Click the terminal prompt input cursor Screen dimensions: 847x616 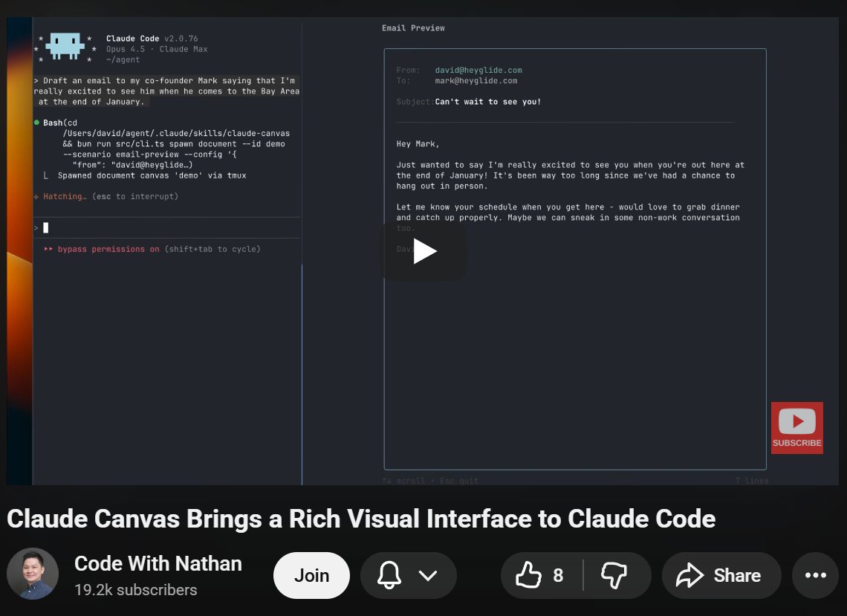click(x=46, y=228)
